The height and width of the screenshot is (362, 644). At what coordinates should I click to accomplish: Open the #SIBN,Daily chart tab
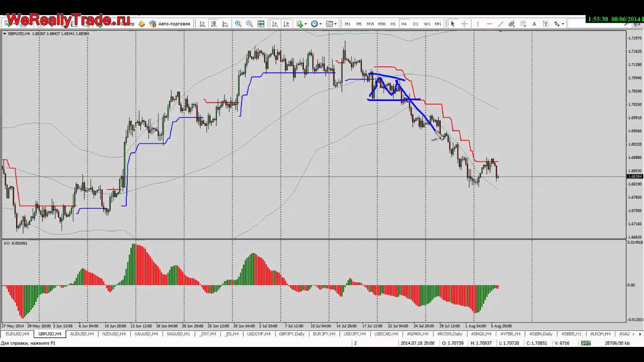tap(541, 334)
